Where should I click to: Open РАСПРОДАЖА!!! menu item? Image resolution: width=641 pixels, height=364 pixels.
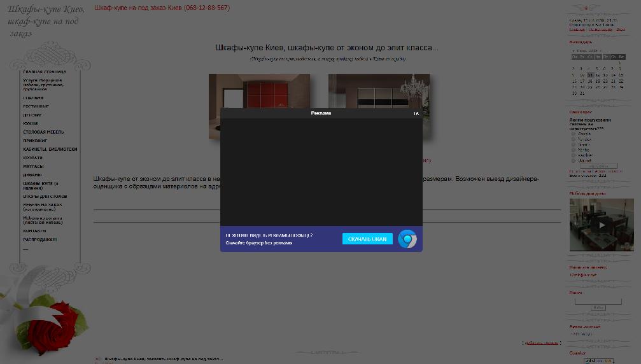[39, 239]
